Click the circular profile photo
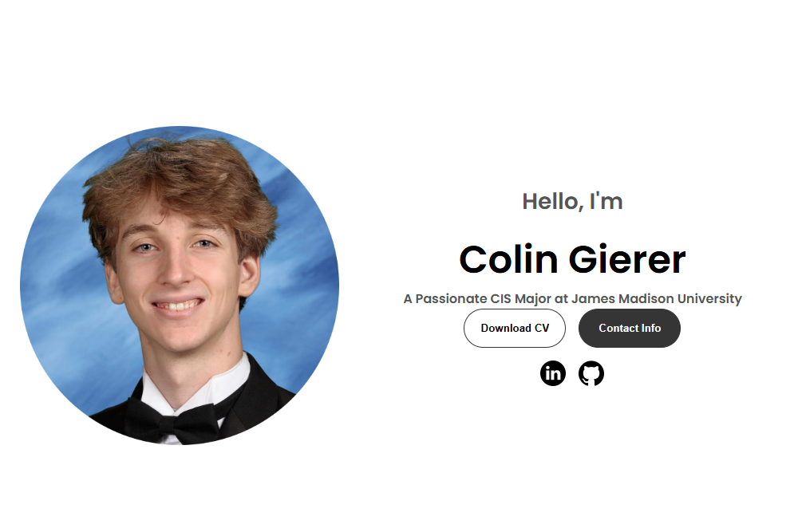The image size is (802, 532). [180, 286]
